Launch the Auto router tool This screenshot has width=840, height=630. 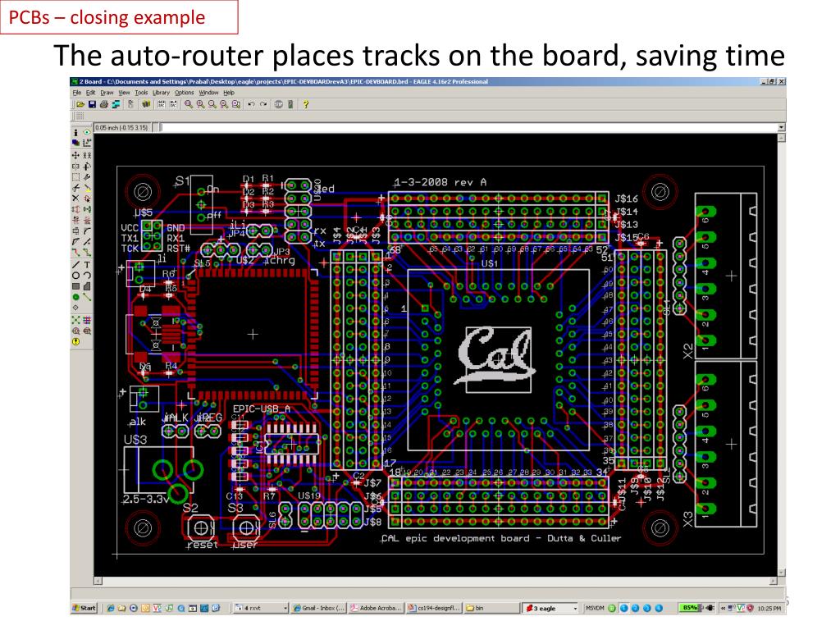pyautogui.click(x=87, y=320)
